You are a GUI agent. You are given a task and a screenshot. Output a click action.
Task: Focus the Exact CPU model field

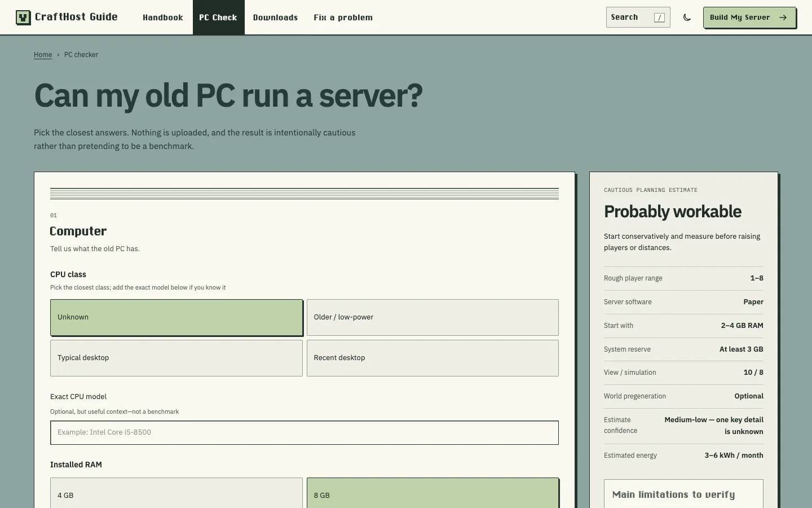click(x=304, y=432)
